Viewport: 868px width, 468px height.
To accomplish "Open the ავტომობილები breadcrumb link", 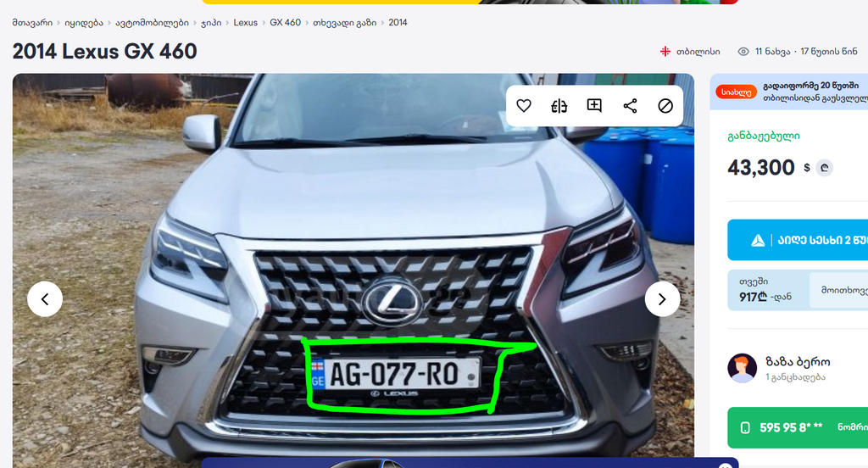I will click(x=152, y=23).
